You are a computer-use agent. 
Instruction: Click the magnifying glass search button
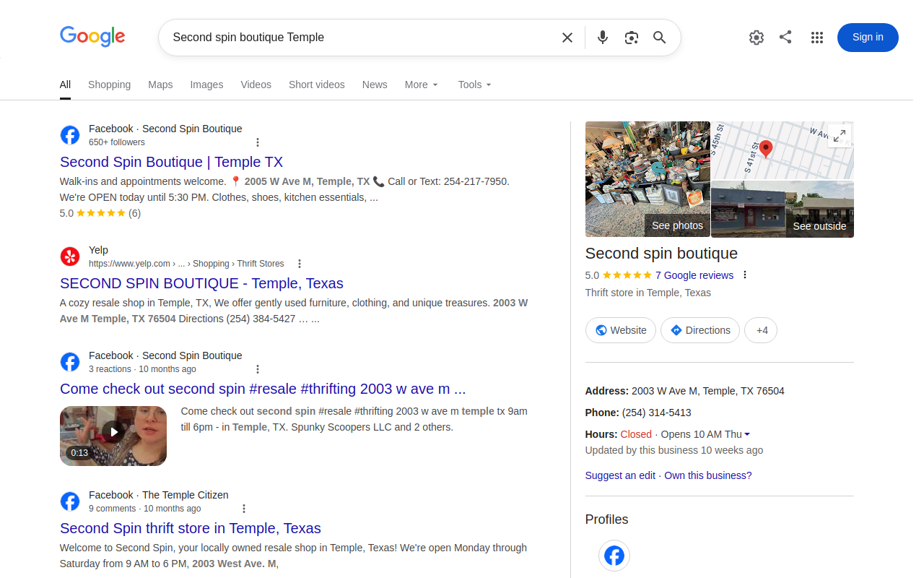659,38
